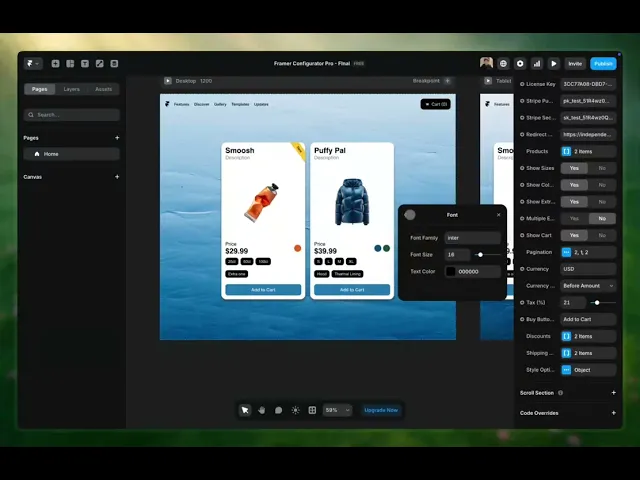Screen dimensions: 640x480
Task: Set Show Extras to No
Action: pos(602,202)
